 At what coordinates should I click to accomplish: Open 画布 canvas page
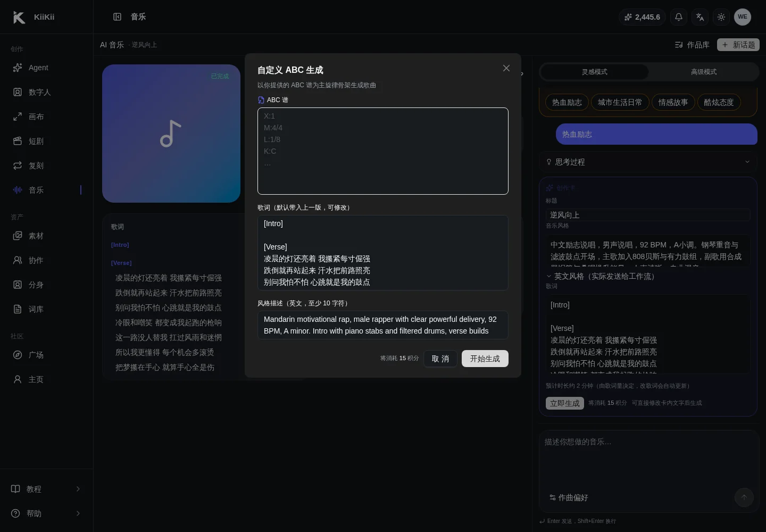point(47,117)
